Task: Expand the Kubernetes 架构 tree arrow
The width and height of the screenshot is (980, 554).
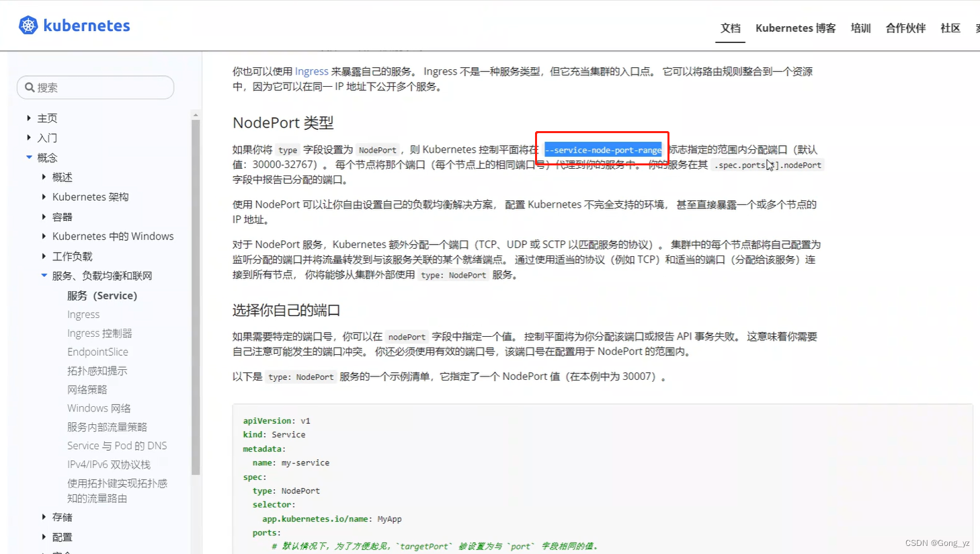Action: tap(44, 196)
